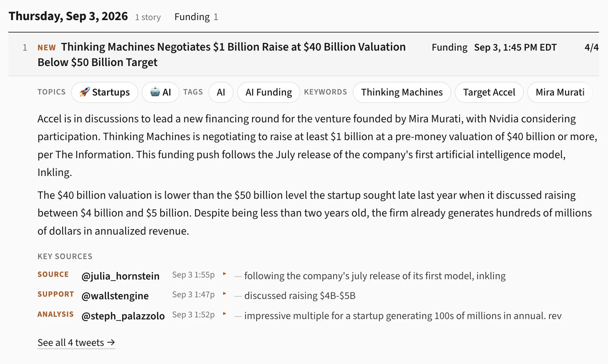Open the @wallstengine support handle
The height and width of the screenshot is (364, 608).
(115, 296)
